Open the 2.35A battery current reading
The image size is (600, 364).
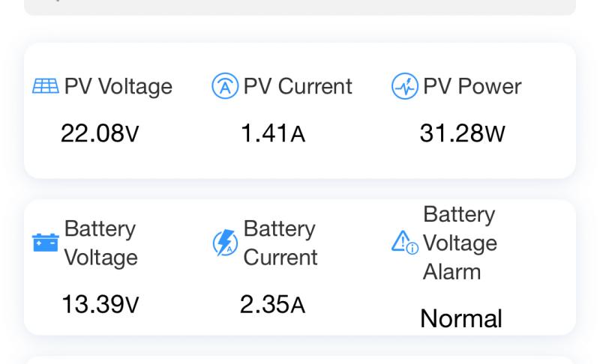273,306
